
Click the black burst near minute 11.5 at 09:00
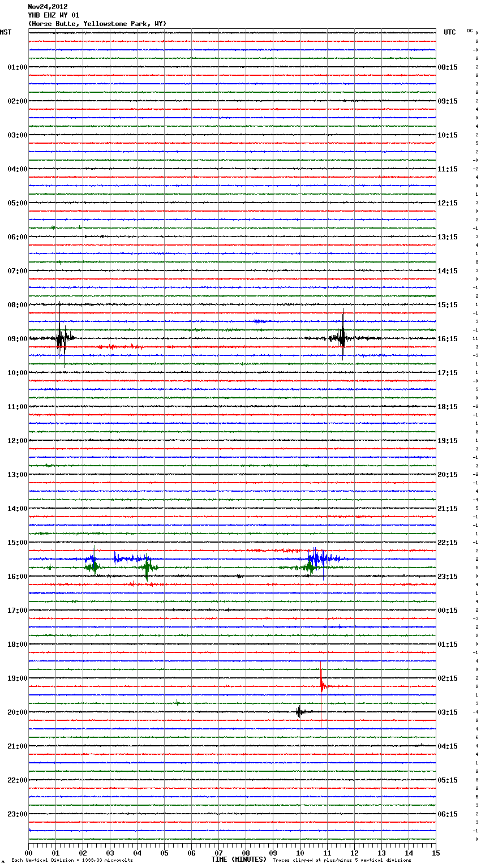point(342,339)
